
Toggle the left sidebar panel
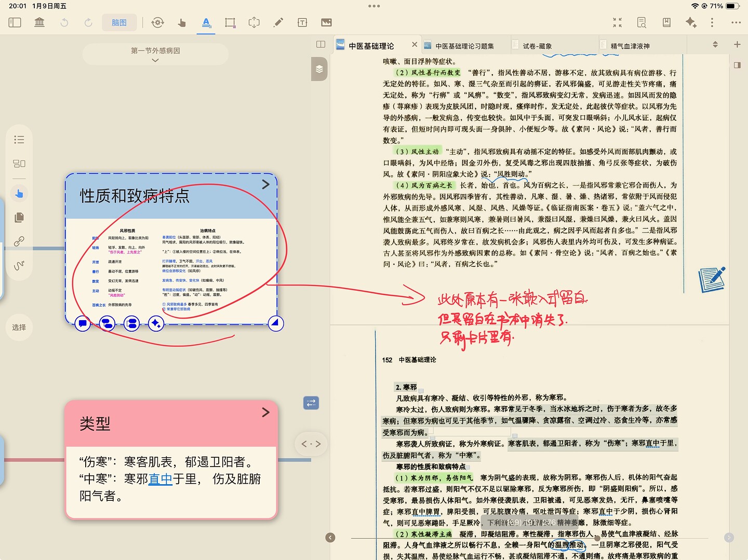click(15, 22)
